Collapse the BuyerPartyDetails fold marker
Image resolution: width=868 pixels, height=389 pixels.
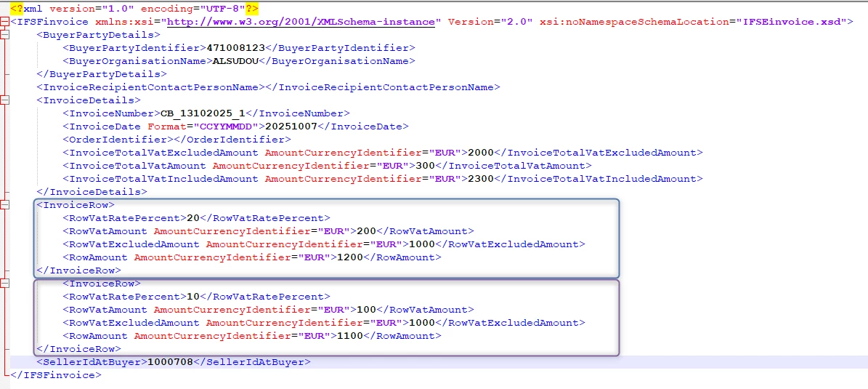(x=5, y=35)
